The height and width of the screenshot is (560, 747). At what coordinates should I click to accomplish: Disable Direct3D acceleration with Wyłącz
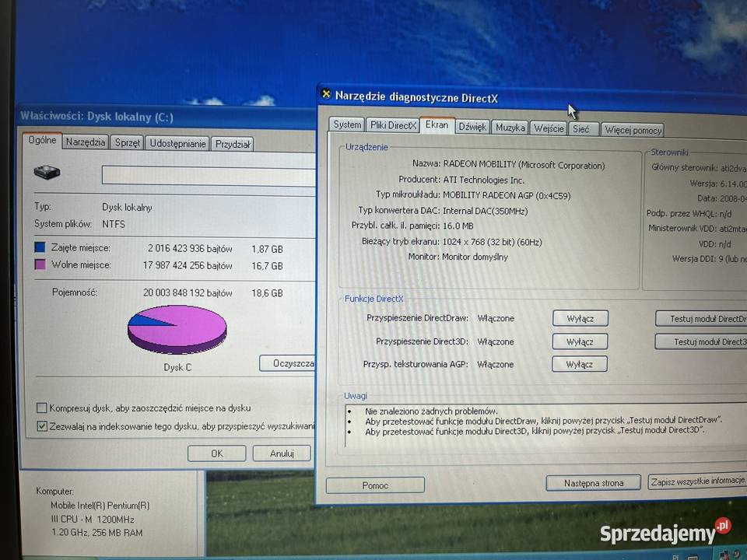click(x=580, y=341)
